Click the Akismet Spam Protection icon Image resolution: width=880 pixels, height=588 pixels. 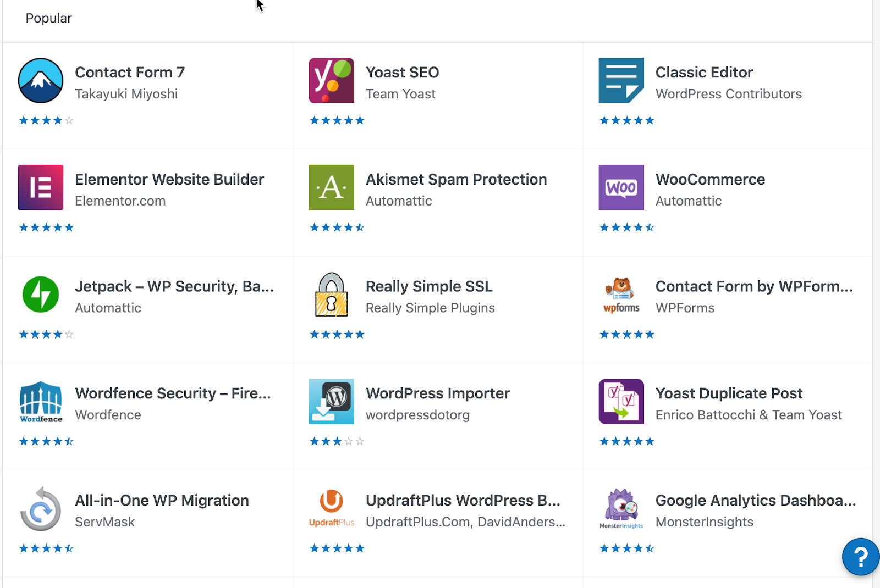(x=331, y=187)
